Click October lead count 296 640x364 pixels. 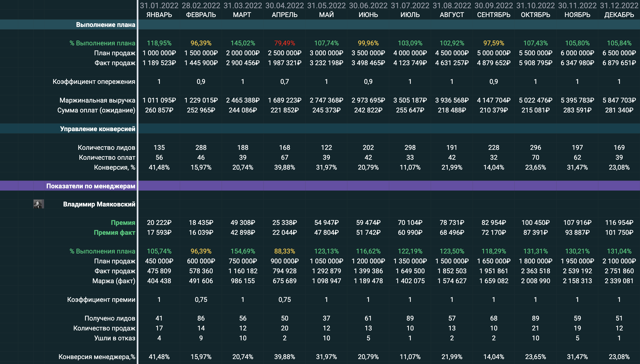click(535, 148)
